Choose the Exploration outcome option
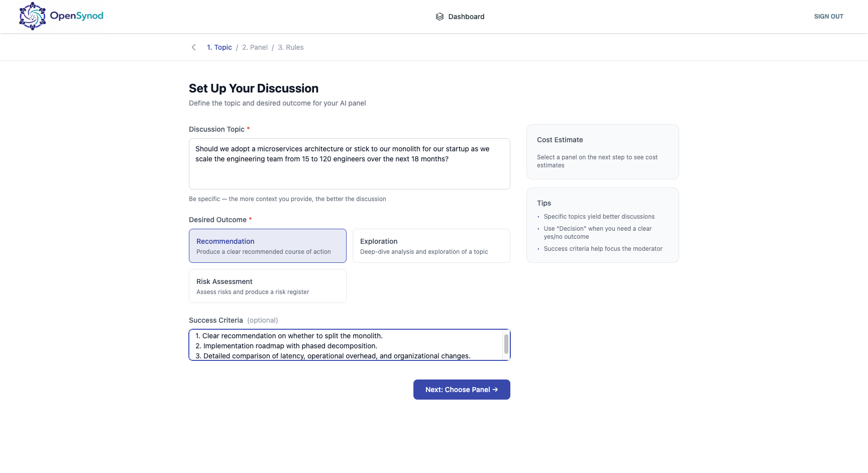Viewport: 868px width, 473px height. click(x=431, y=246)
